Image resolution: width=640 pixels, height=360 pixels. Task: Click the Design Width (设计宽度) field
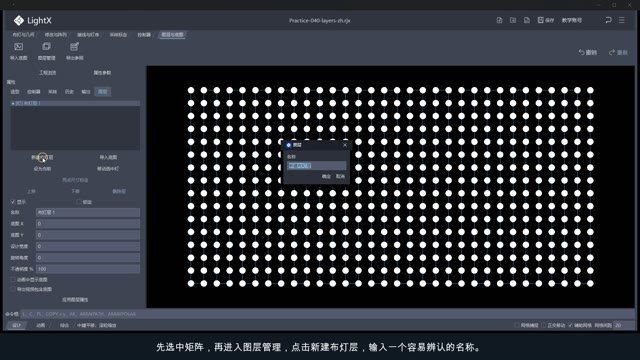click(88, 246)
